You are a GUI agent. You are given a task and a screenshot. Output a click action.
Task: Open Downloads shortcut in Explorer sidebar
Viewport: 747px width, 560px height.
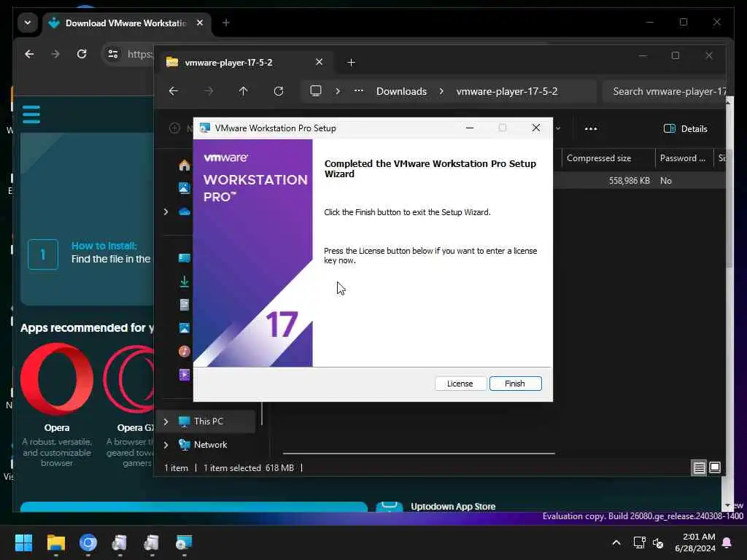[x=185, y=281]
